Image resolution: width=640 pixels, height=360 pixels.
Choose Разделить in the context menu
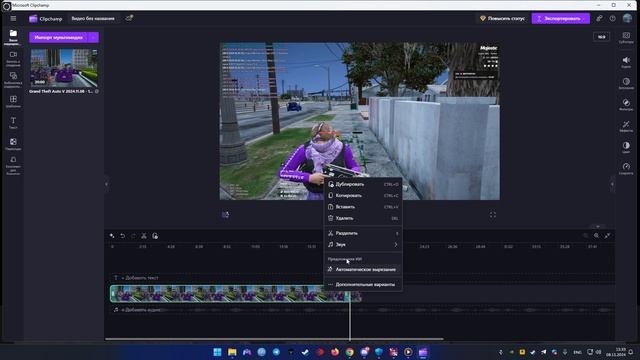[363, 233]
